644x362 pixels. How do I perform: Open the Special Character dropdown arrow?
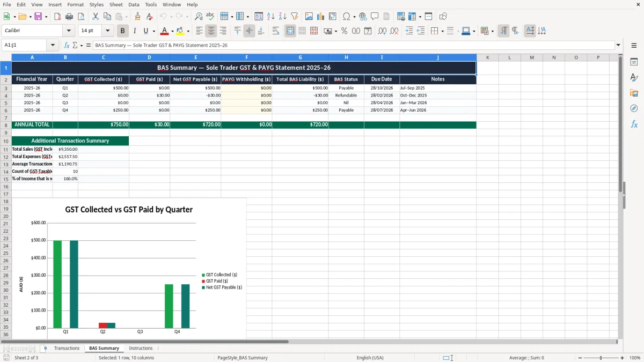click(x=354, y=17)
